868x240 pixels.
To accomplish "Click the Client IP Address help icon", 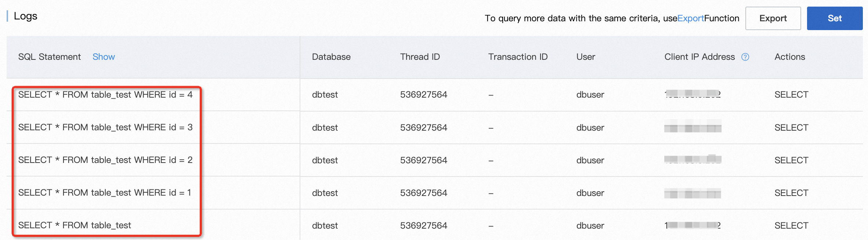I will [x=745, y=57].
